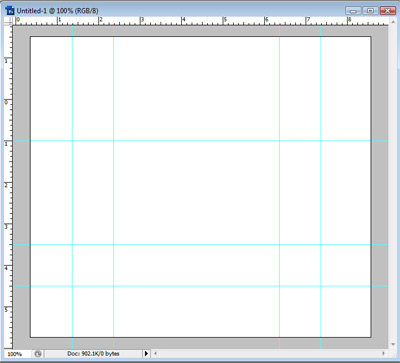Viewport: 400px width, 363px height.
Task: Click the vertical scrollbar down arrow
Action: (392, 344)
